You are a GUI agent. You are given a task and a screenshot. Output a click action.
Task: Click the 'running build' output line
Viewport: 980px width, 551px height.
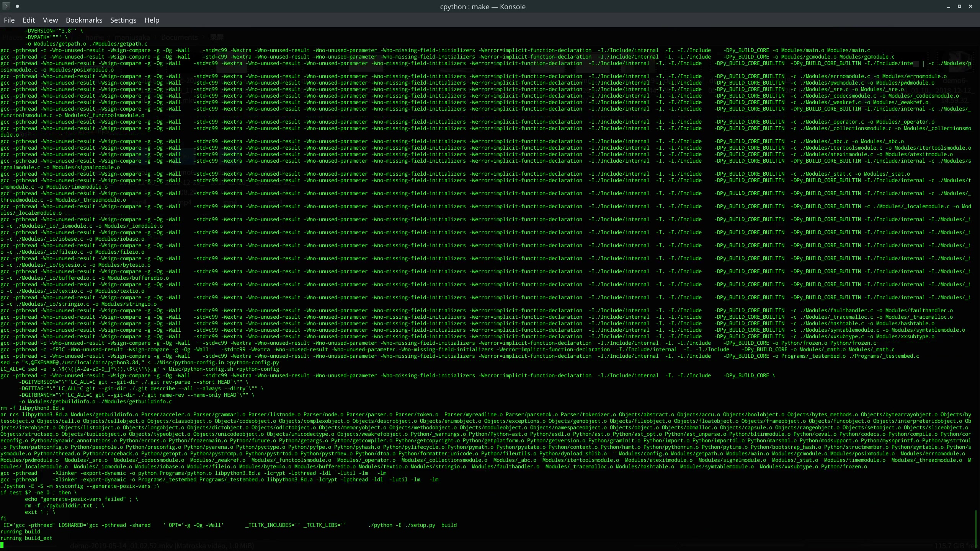click(x=20, y=531)
